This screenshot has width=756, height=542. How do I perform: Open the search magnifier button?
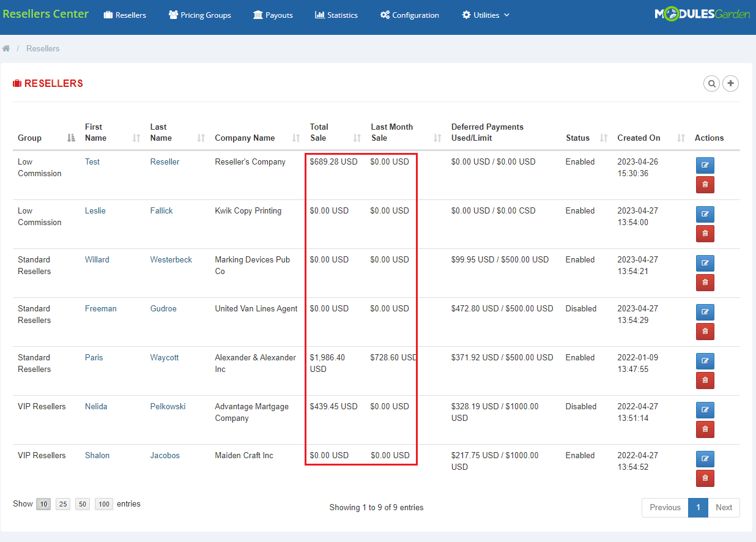(711, 83)
